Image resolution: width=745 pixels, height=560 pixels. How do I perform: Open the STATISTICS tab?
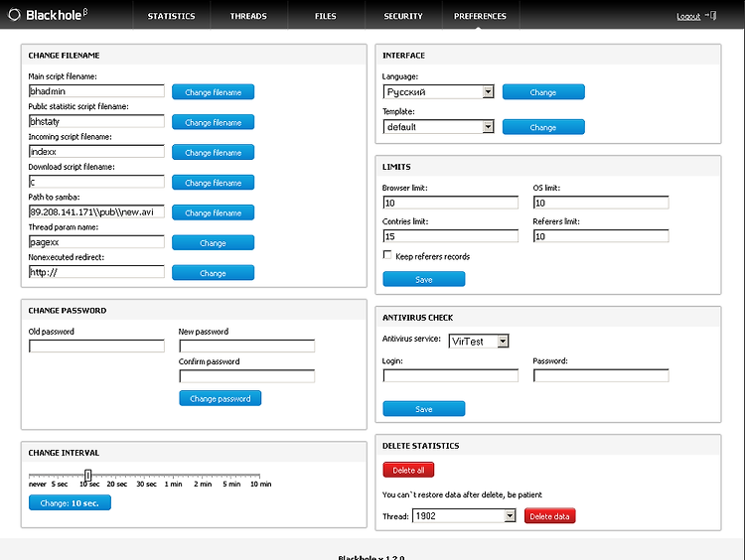tap(171, 16)
